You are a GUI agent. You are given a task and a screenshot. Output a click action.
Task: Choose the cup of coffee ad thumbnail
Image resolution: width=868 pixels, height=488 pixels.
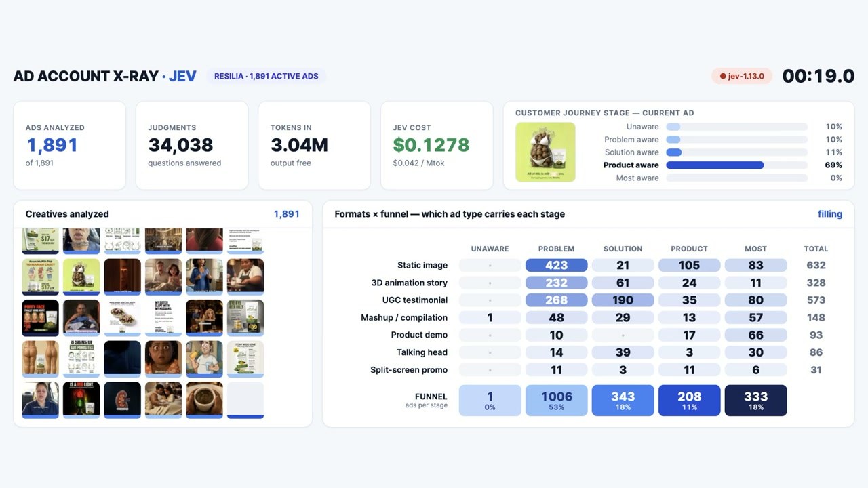tap(205, 399)
